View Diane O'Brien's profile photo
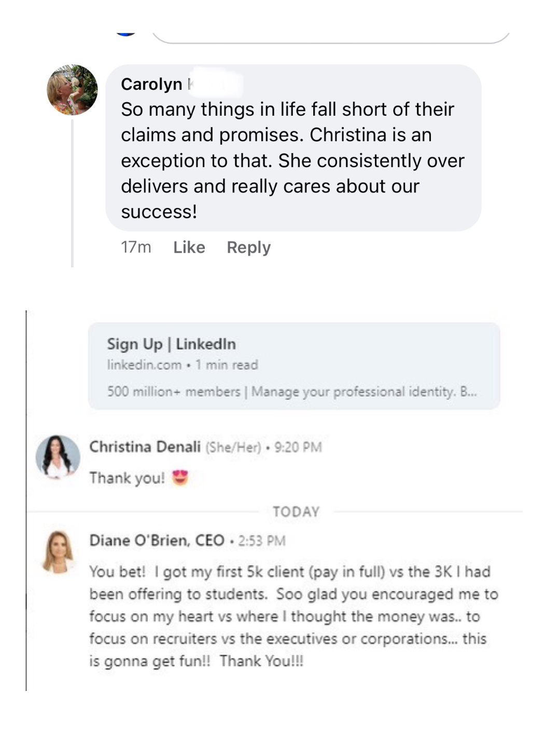 pos(58,551)
